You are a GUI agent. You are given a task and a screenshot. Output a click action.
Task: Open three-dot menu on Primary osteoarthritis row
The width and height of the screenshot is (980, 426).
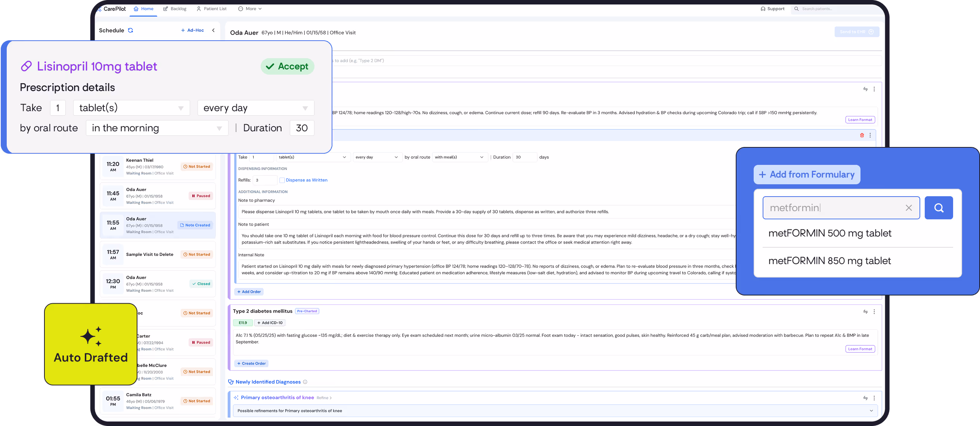pyautogui.click(x=874, y=398)
